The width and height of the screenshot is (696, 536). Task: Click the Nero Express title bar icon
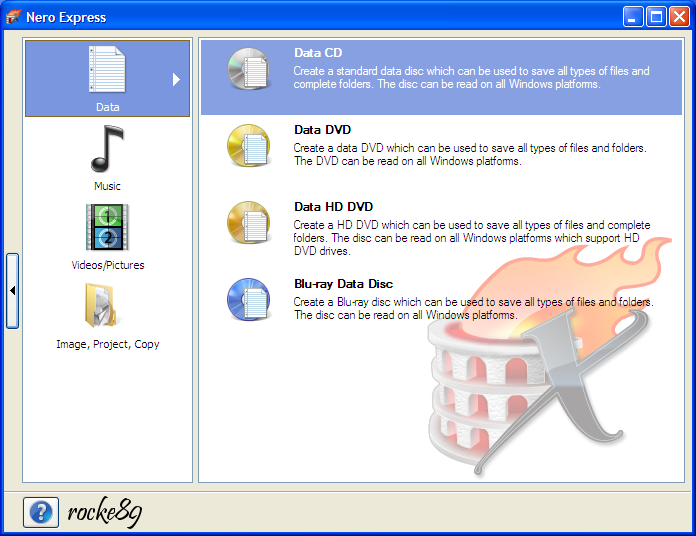[x=13, y=17]
